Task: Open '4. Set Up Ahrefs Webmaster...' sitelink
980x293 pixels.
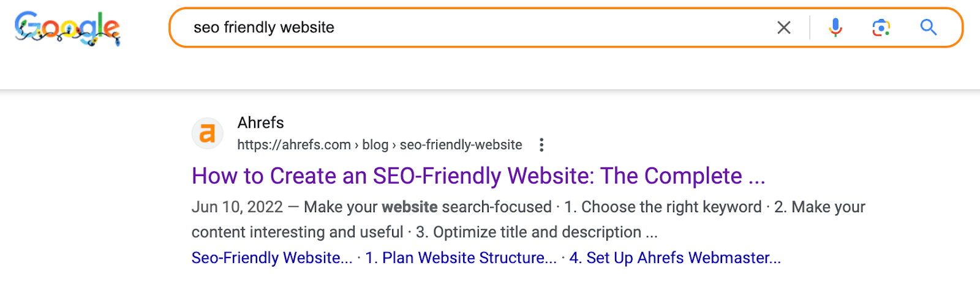Action: [674, 258]
